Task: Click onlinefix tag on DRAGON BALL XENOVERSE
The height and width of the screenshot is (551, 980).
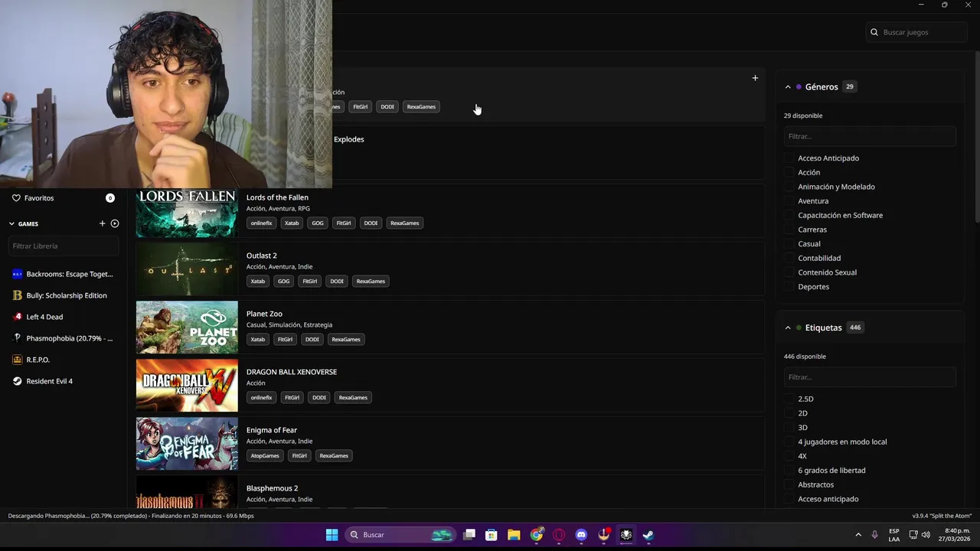Action: click(261, 397)
